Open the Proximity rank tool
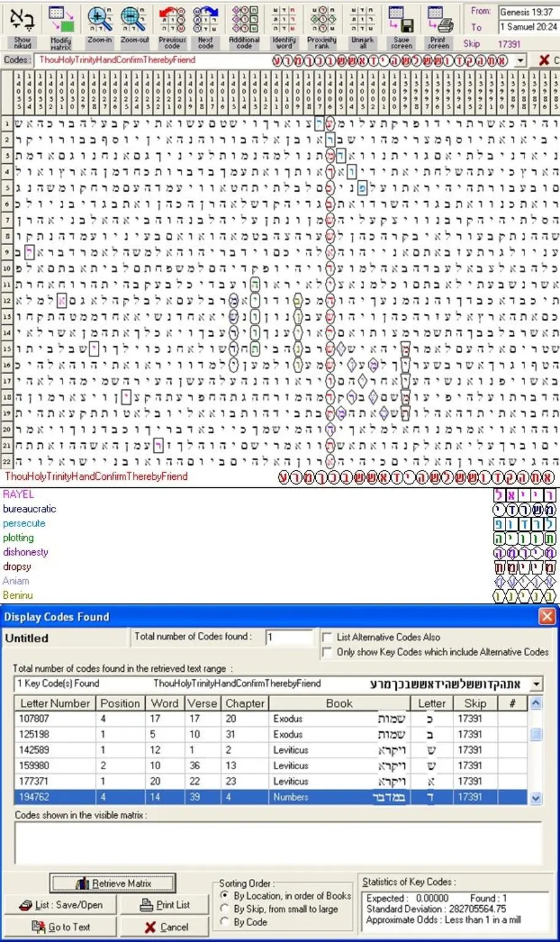This screenshot has width=560, height=942. 322,26
